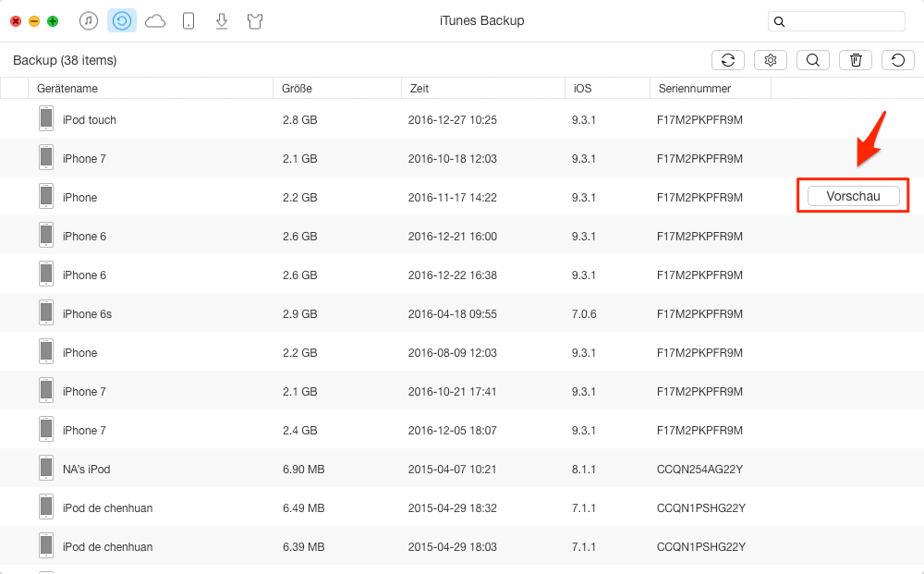Screen dimensions: 924x574
Task: Open the iCloud cloud icon
Action: (x=155, y=22)
